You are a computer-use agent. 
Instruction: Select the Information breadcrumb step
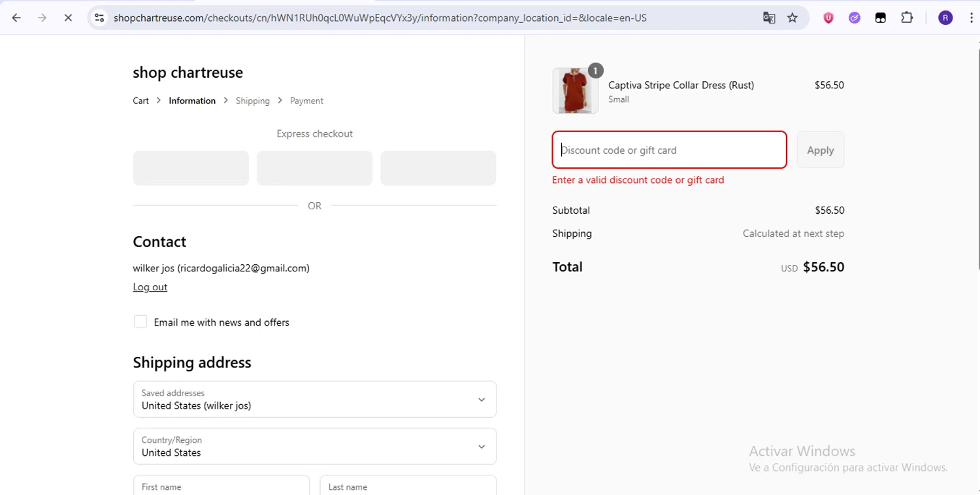click(192, 101)
